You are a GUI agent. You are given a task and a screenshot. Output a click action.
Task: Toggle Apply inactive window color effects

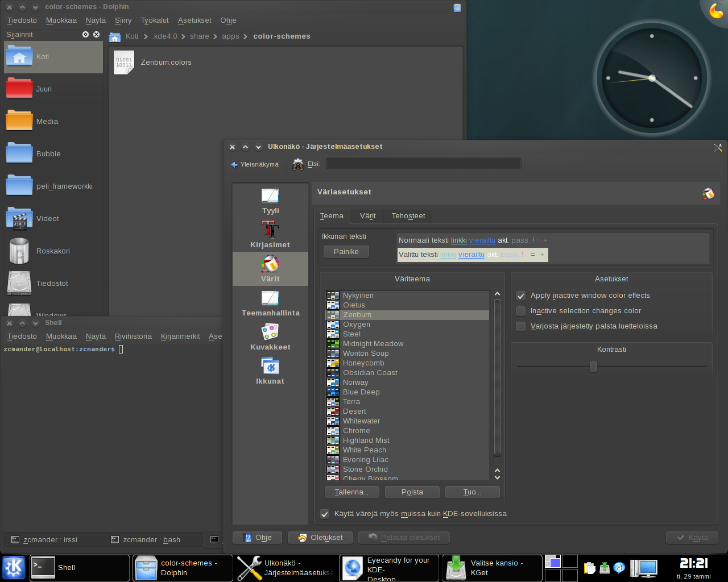pyautogui.click(x=520, y=296)
